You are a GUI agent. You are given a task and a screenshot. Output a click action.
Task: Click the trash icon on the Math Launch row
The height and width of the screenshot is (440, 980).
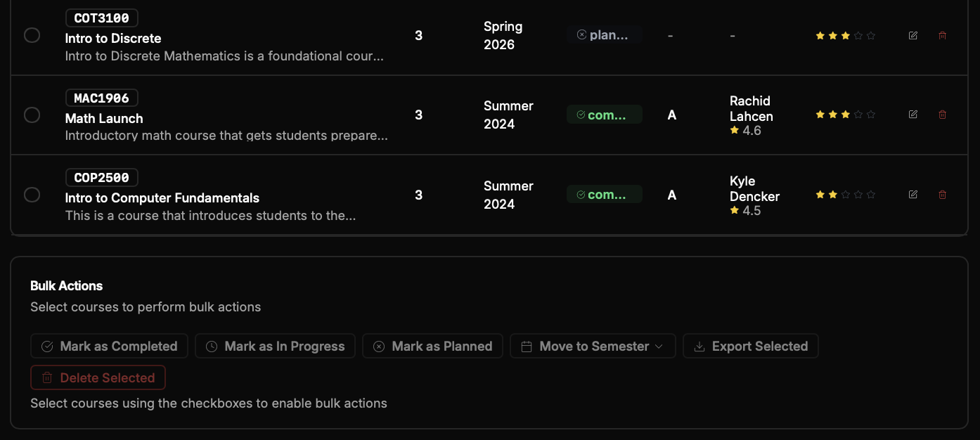942,114
